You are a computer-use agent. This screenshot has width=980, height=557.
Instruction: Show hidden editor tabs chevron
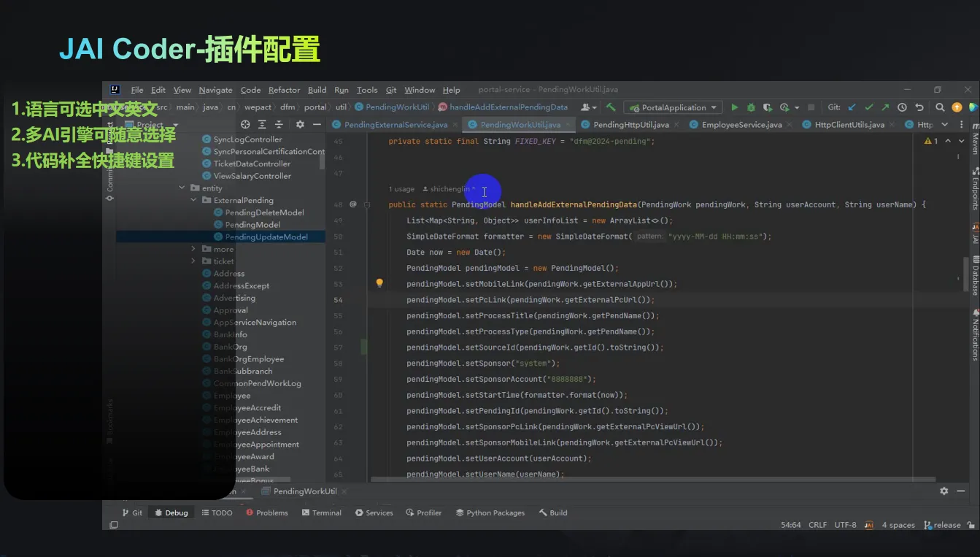click(945, 125)
